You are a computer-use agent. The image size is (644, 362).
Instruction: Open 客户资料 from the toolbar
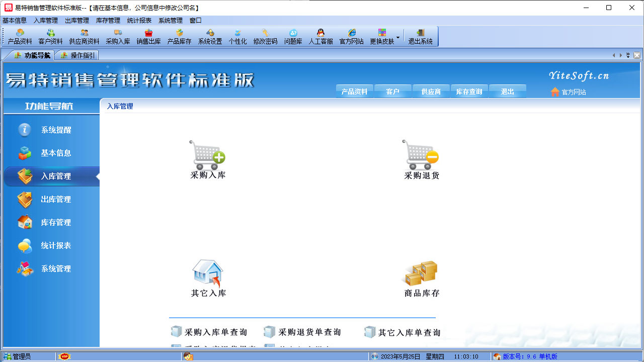tap(50, 36)
